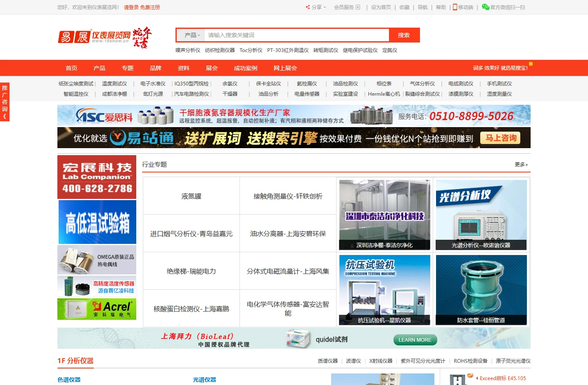Click 质谱仪器 category link
This screenshot has width=588, height=385.
click(328, 361)
